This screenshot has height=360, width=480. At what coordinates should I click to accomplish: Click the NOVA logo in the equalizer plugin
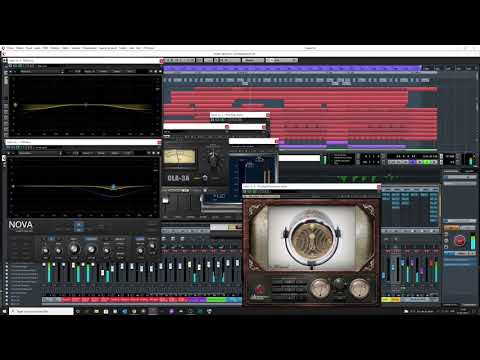click(x=20, y=225)
